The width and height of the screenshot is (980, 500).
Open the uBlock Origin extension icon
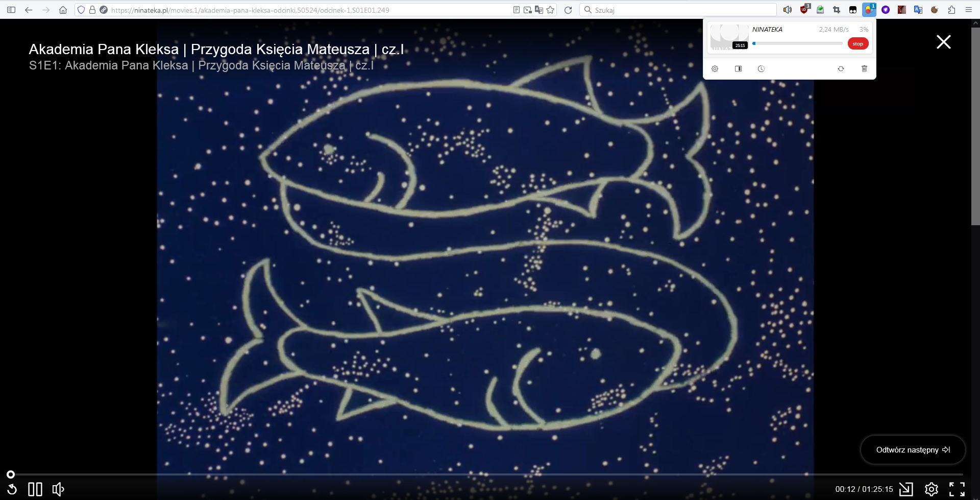click(804, 10)
